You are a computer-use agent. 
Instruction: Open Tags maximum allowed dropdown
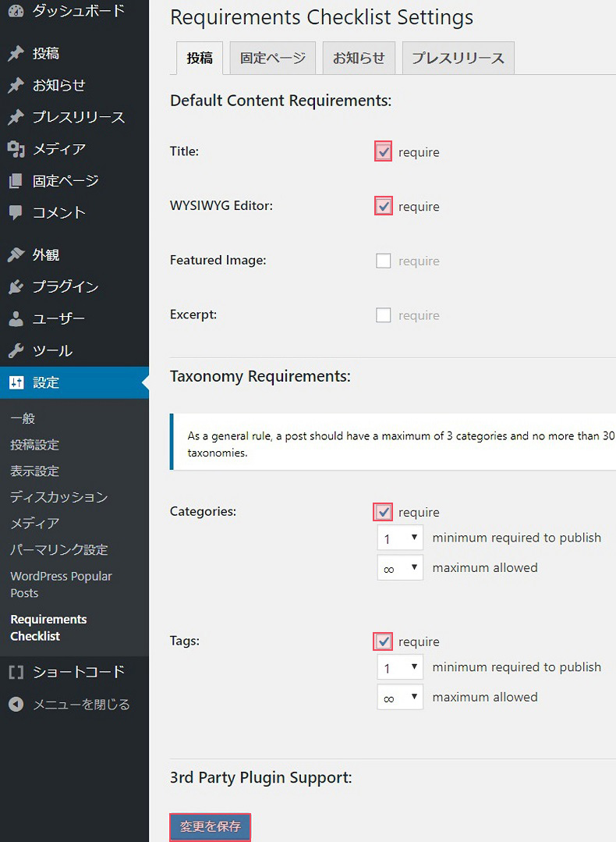tap(400, 697)
